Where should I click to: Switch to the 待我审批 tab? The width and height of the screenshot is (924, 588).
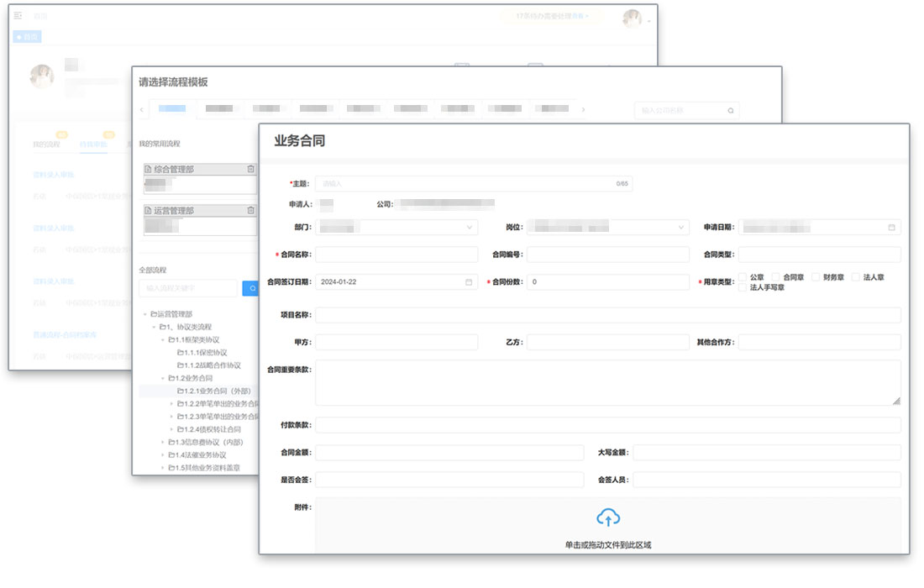93,144
